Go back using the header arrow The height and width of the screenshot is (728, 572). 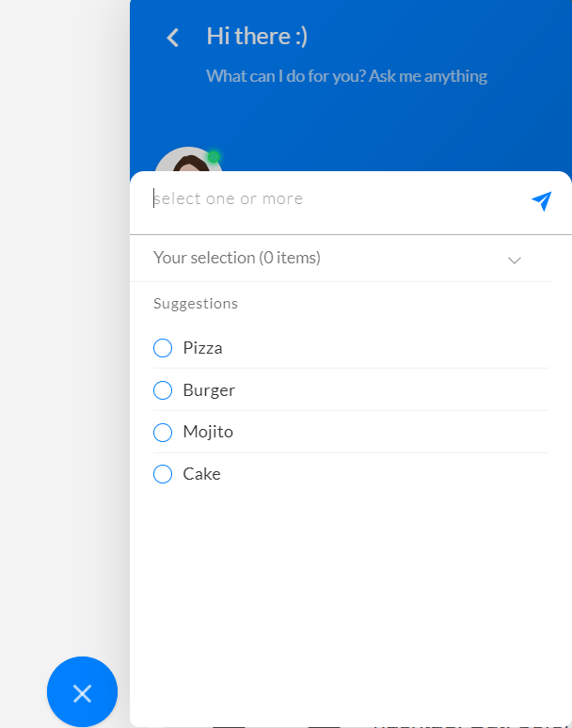tap(173, 38)
